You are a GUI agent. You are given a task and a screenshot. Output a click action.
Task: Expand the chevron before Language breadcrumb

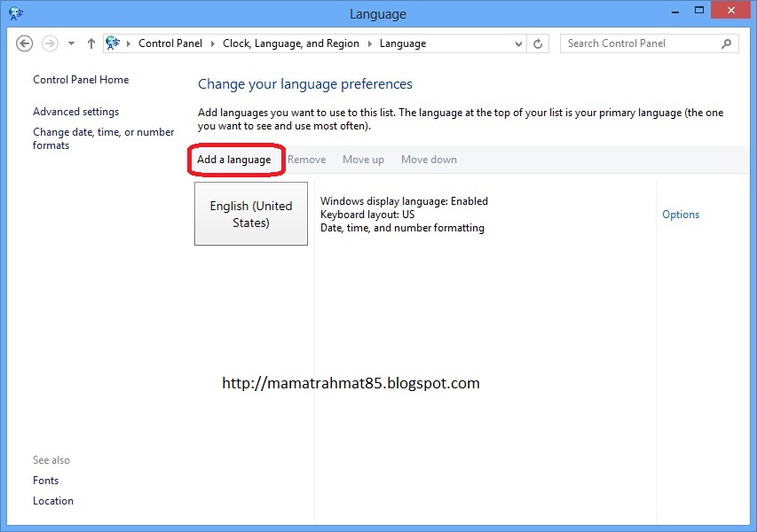pos(370,44)
